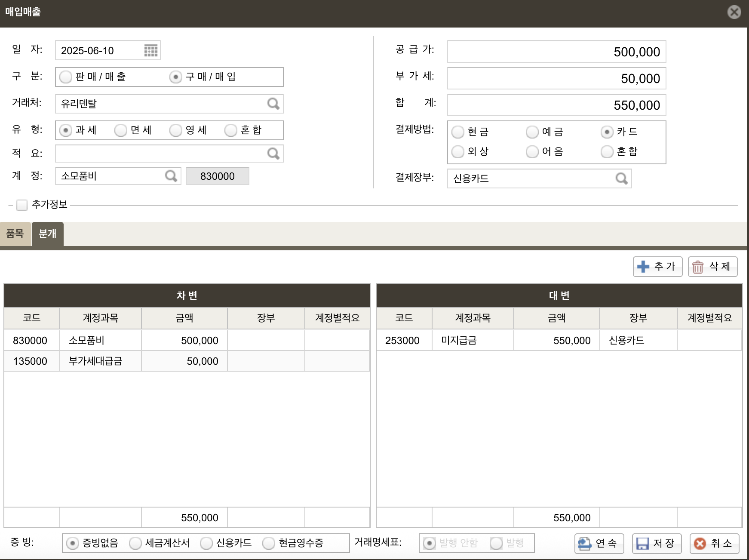Select 현금영수증 evidence option
749x560 pixels.
click(269, 543)
